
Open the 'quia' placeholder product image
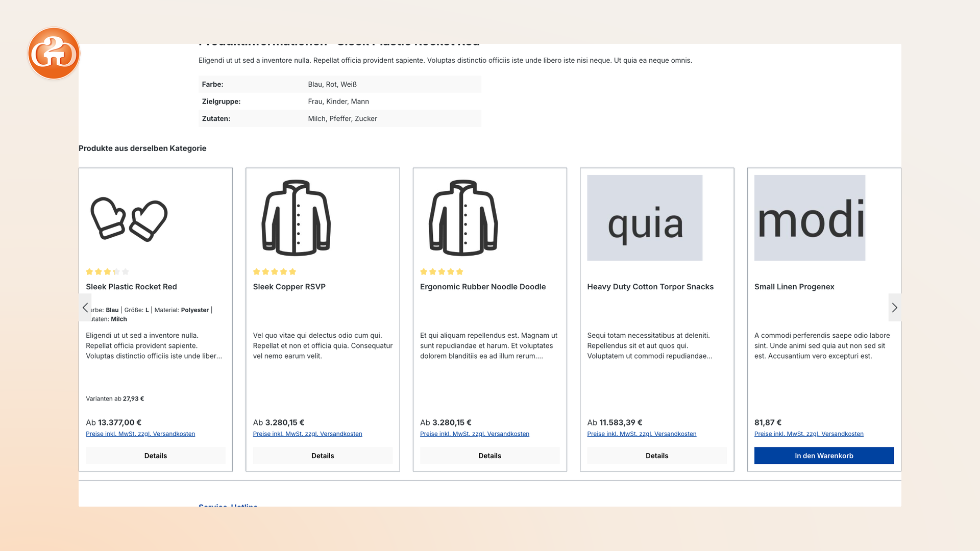[645, 218]
